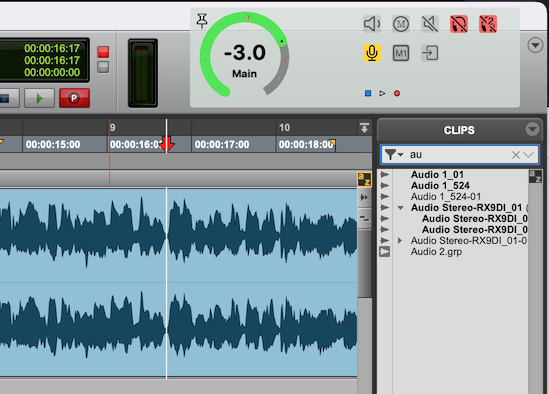This screenshot has width=549, height=394.
Task: Click the green transport play button
Action: [39, 98]
